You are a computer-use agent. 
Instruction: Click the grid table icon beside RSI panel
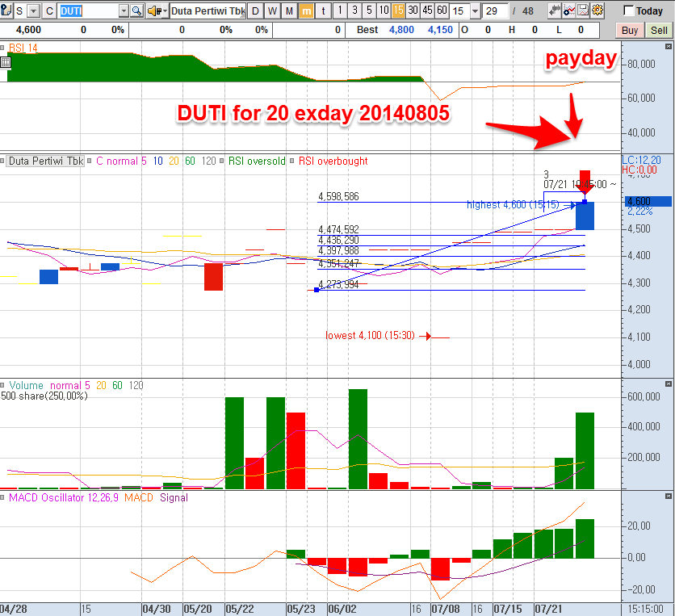pyautogui.click(x=5, y=62)
